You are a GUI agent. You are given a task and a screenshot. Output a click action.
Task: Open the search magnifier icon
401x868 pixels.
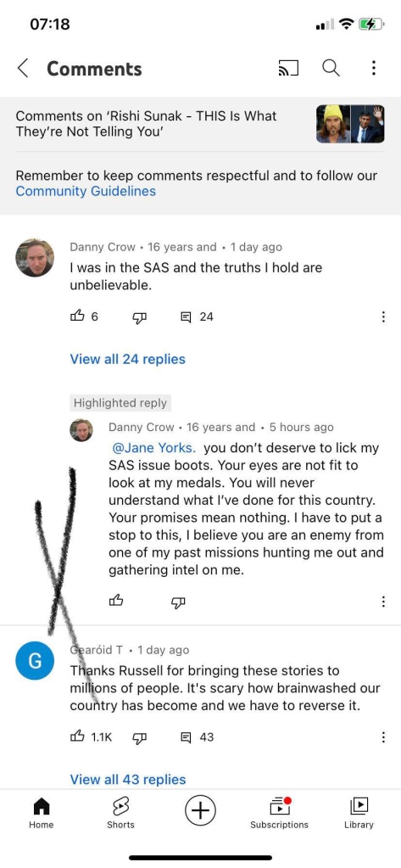click(x=331, y=68)
